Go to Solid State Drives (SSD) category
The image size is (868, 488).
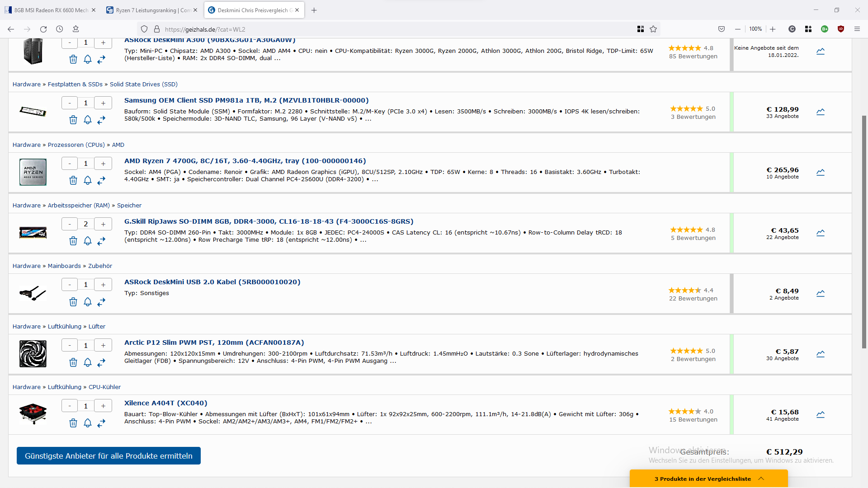144,84
